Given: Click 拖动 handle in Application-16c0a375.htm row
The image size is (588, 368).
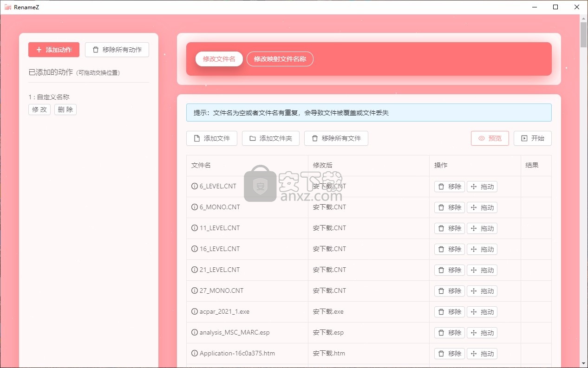Looking at the screenshot, I should pyautogui.click(x=482, y=354).
